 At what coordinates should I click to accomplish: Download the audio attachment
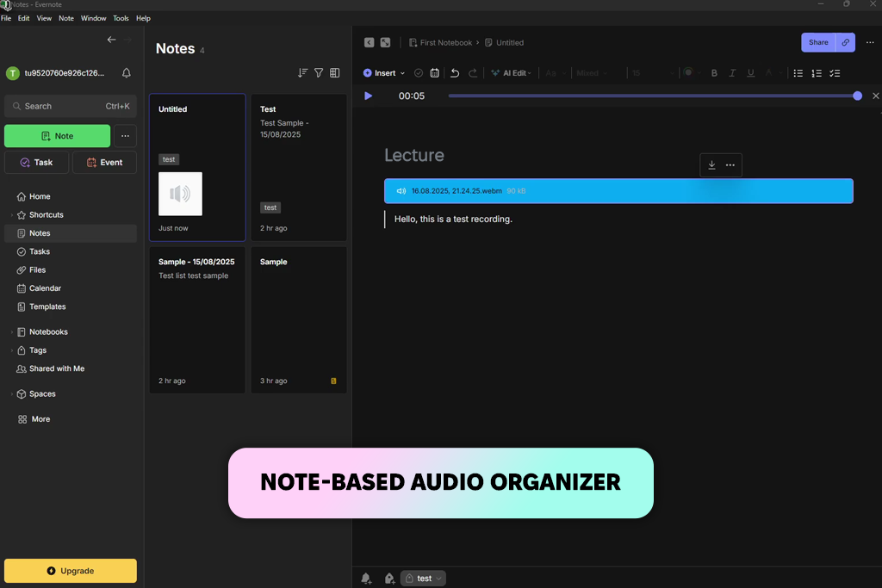click(711, 164)
